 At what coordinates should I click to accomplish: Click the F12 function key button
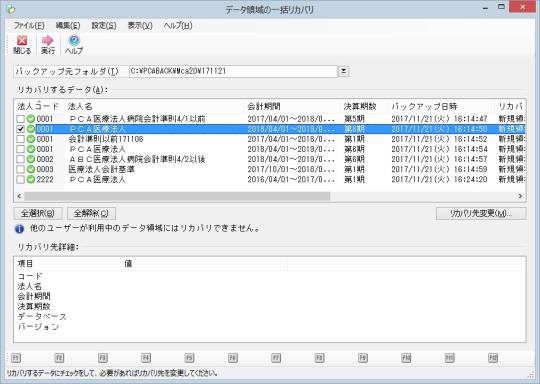pos(493,358)
